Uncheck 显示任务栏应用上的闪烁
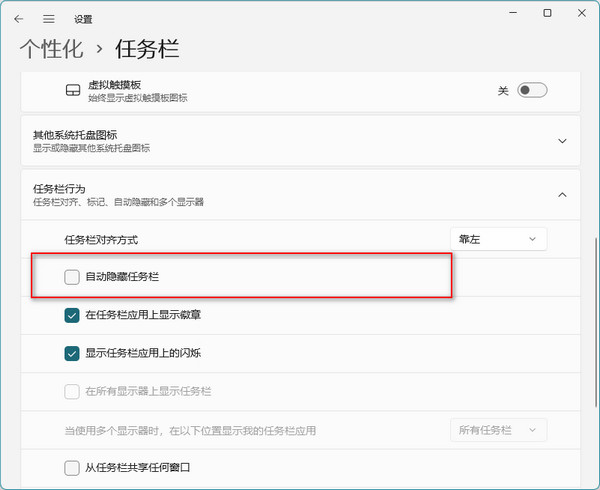Viewport: 600px width, 490px height. [x=72, y=353]
